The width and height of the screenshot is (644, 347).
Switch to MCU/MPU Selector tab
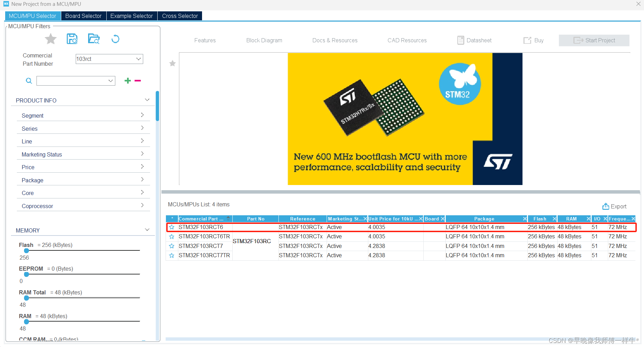[33, 16]
